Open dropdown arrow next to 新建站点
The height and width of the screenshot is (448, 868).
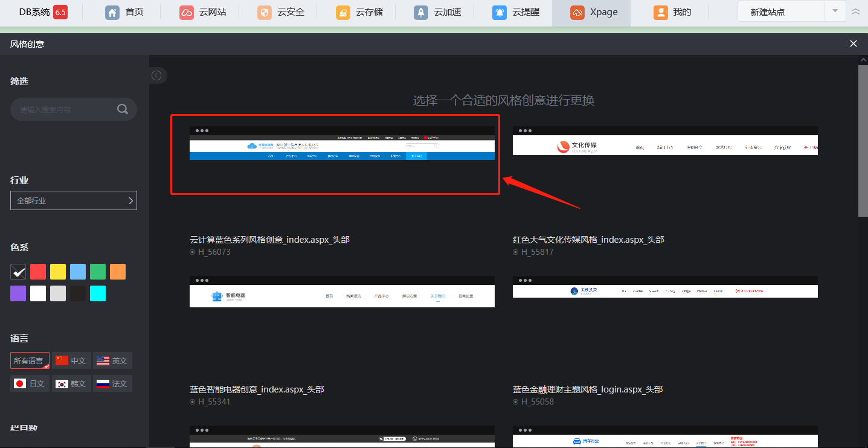pyautogui.click(x=835, y=11)
